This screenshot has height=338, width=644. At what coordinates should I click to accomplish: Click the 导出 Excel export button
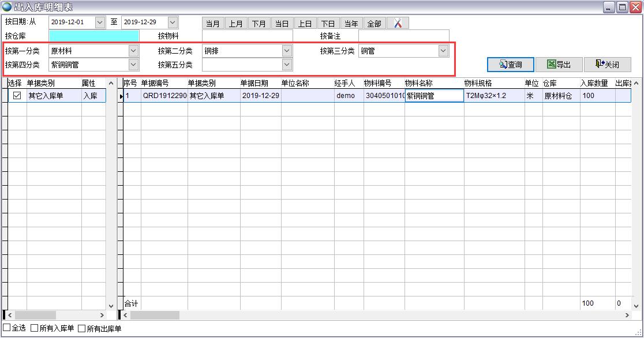pyautogui.click(x=559, y=65)
